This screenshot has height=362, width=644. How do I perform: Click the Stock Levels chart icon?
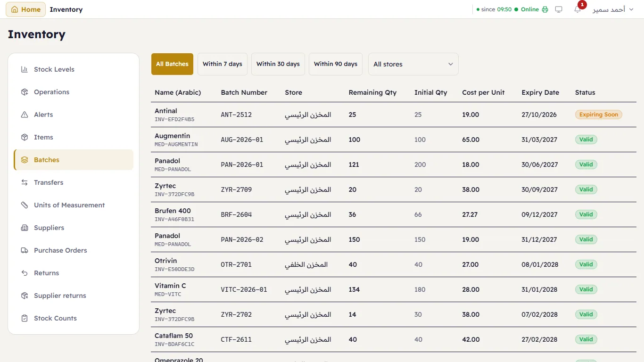(x=25, y=69)
